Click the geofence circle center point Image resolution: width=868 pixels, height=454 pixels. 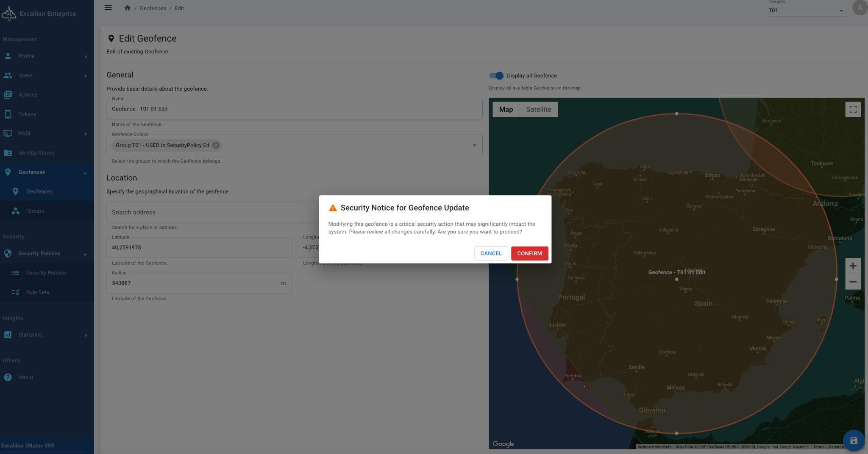coord(676,279)
